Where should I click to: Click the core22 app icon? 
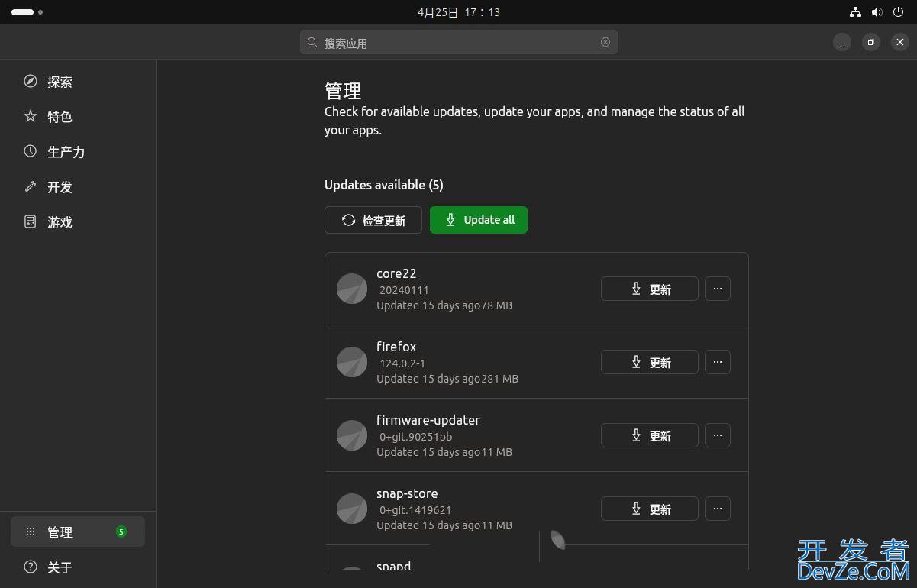tap(352, 289)
